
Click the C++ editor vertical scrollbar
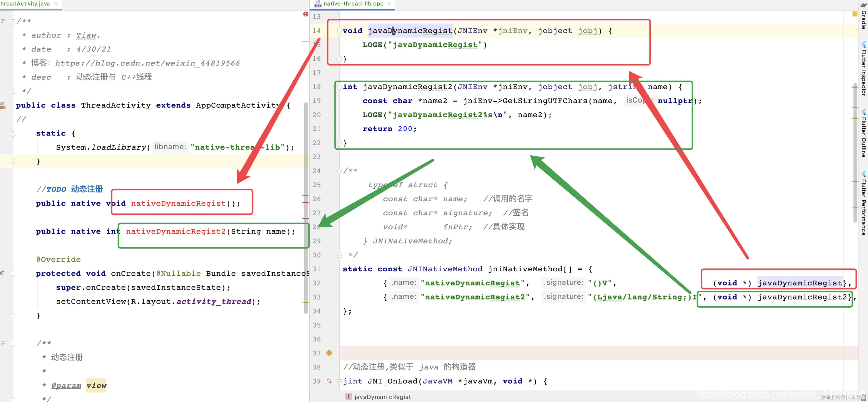click(855, 152)
